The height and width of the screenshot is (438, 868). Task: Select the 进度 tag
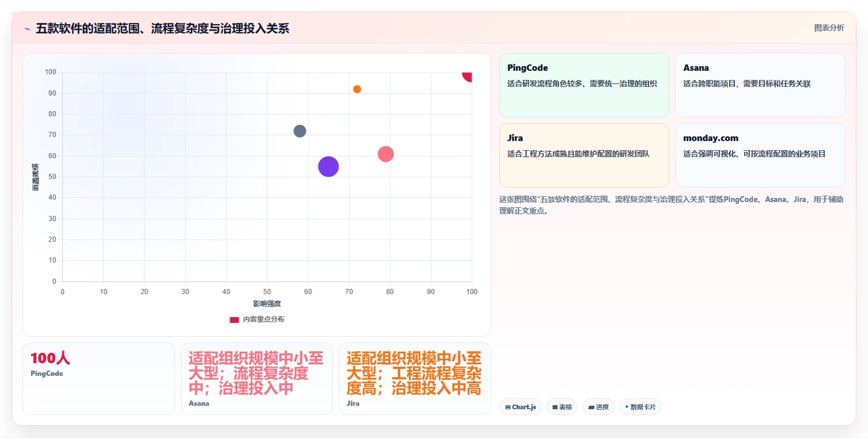[598, 407]
